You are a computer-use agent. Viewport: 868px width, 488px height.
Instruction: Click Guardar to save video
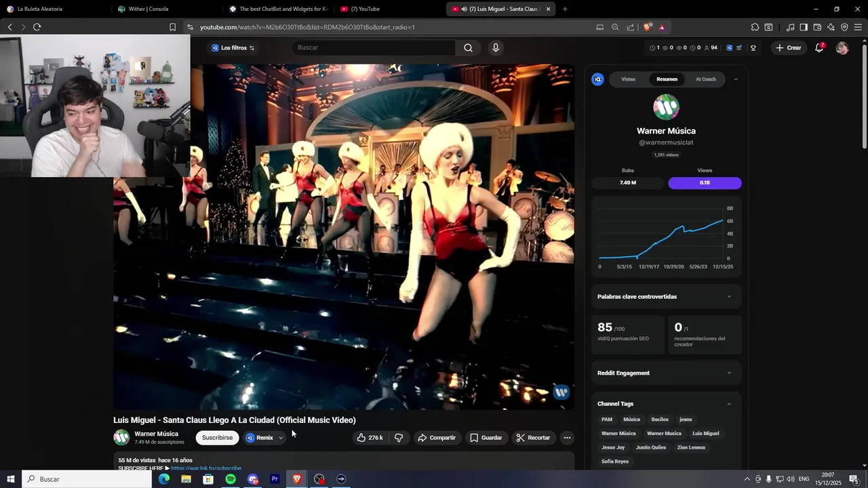pyautogui.click(x=486, y=438)
